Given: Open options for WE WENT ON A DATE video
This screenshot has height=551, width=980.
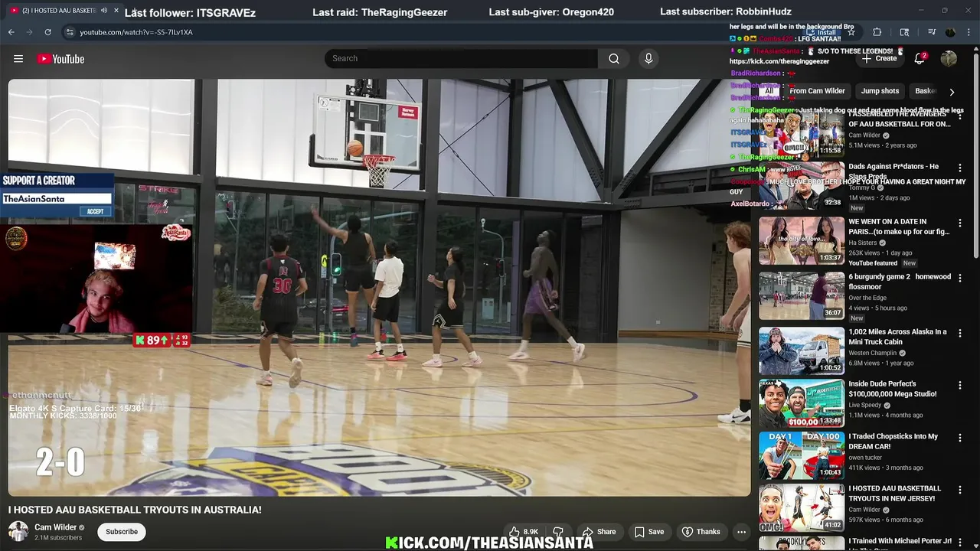Looking at the screenshot, I should 960,223.
